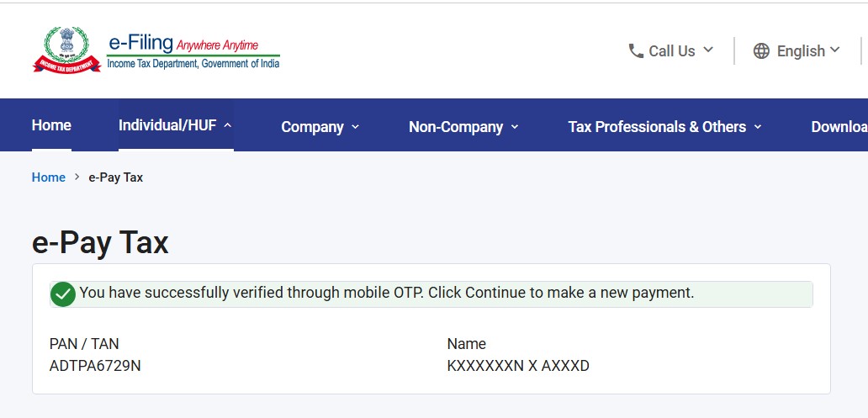The width and height of the screenshot is (868, 418).
Task: Click the green success checkmark icon
Action: click(62, 294)
